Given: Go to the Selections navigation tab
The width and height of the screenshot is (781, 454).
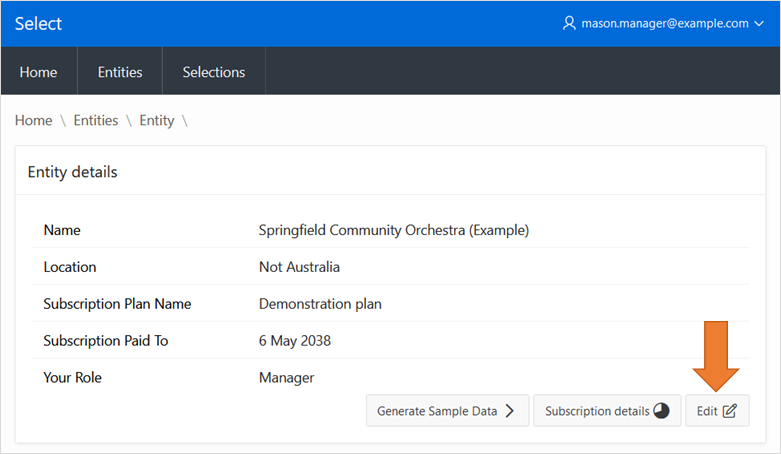Looking at the screenshot, I should tap(213, 72).
